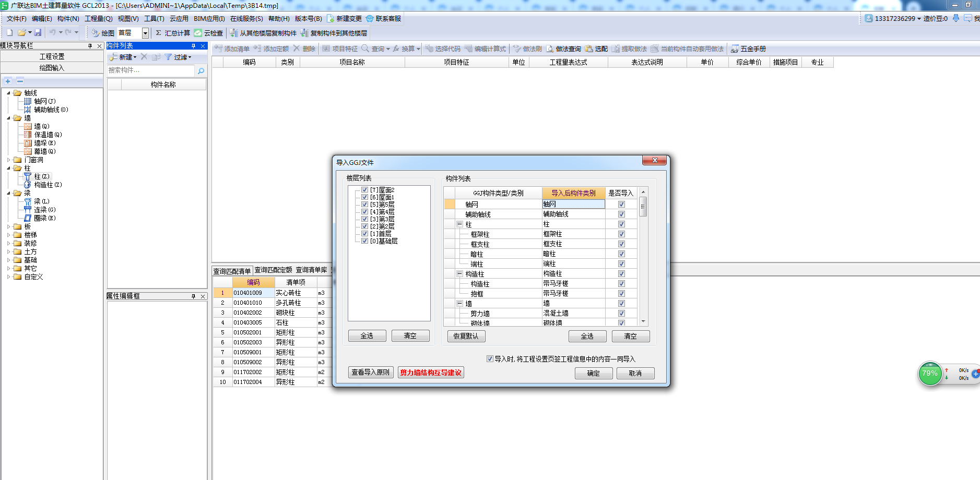Viewport: 980px width, 480px height.
Task: Open 新建 dropdown in 构件列表
Action: 123,57
